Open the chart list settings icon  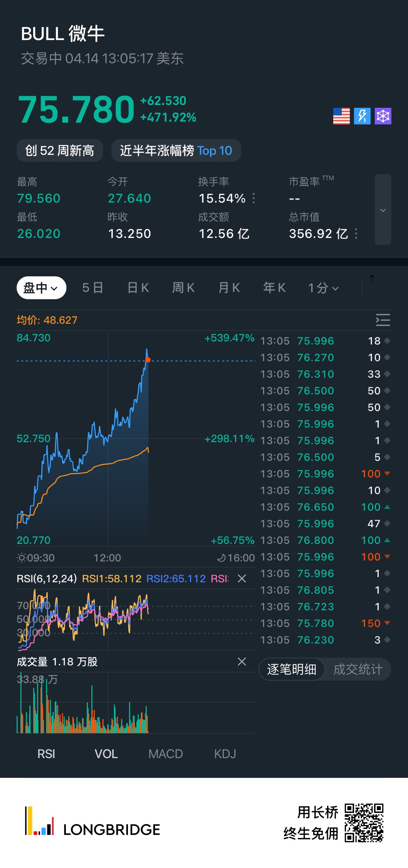click(x=383, y=320)
